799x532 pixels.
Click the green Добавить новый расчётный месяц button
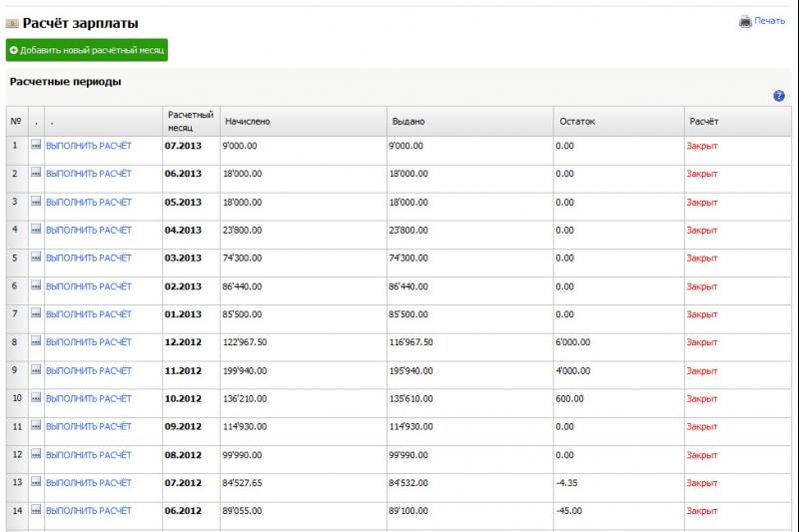tap(87, 50)
